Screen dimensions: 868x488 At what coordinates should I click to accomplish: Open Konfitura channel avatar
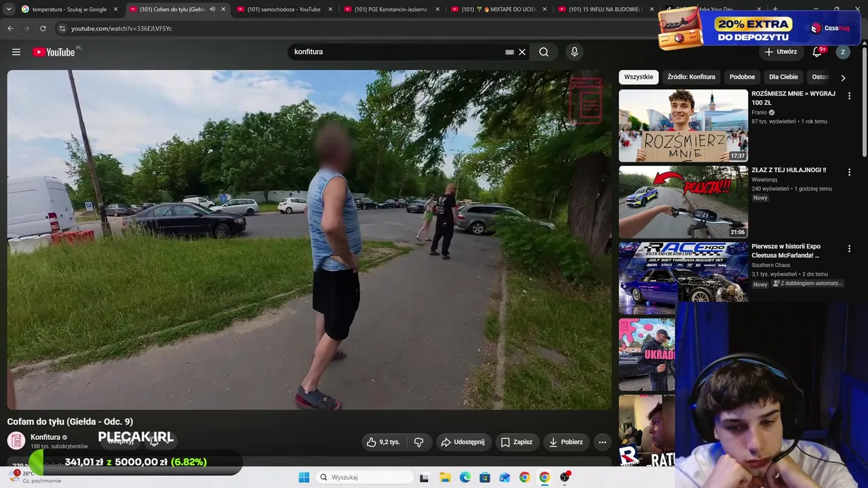(x=16, y=441)
